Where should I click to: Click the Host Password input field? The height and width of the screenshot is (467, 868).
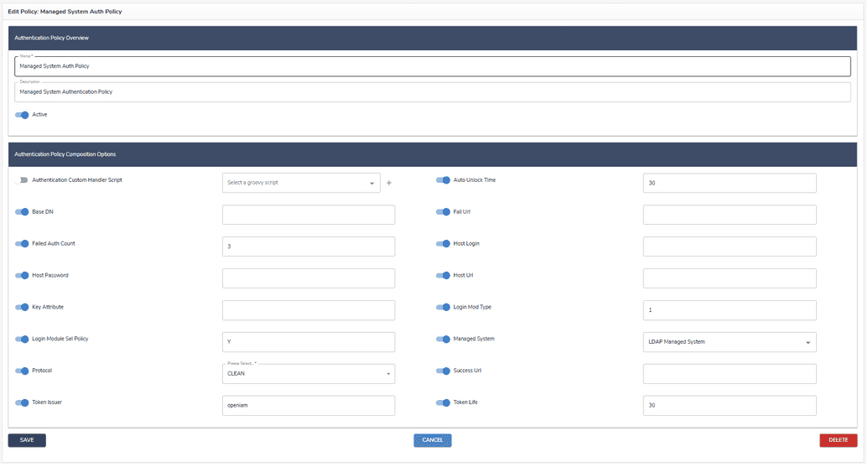[x=309, y=278]
